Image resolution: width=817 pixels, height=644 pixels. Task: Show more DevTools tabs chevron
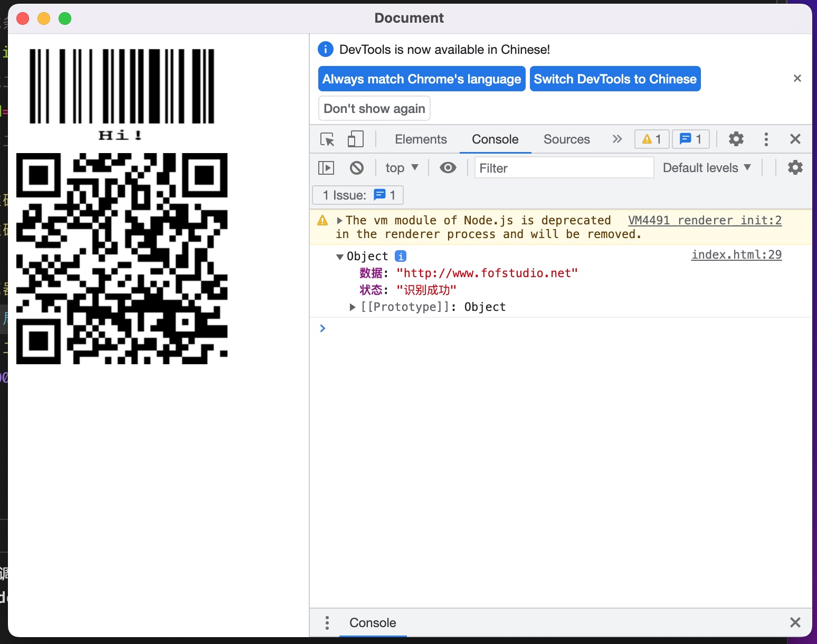tap(617, 139)
